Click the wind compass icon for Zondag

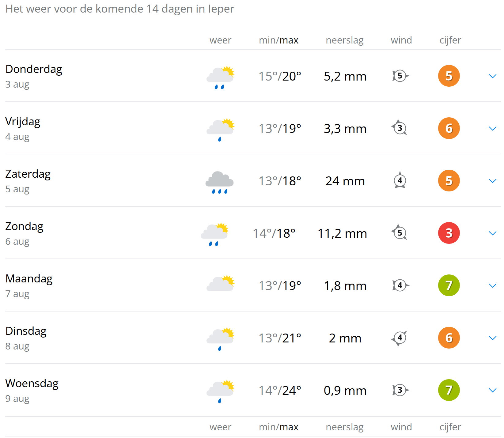click(400, 233)
